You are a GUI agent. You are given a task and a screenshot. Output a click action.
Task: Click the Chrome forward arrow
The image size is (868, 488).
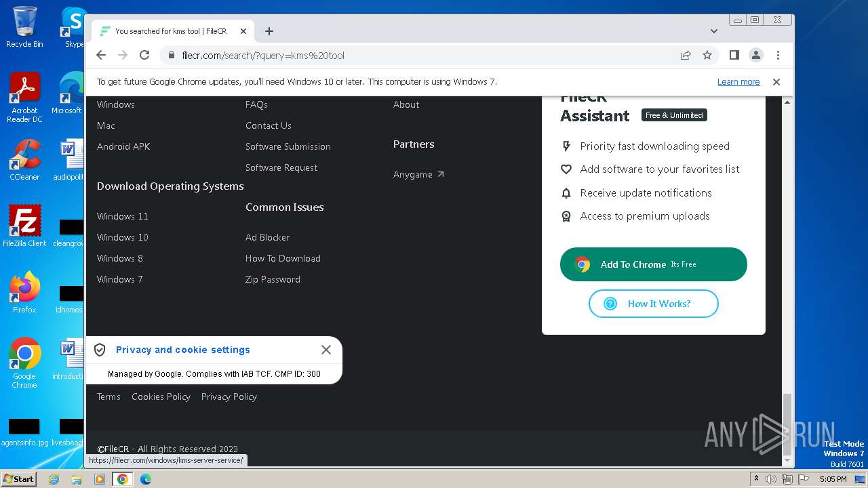tap(123, 55)
